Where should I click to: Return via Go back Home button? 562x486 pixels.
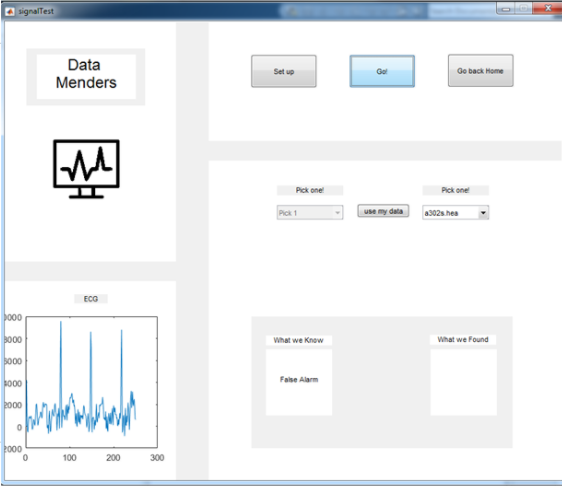point(480,71)
